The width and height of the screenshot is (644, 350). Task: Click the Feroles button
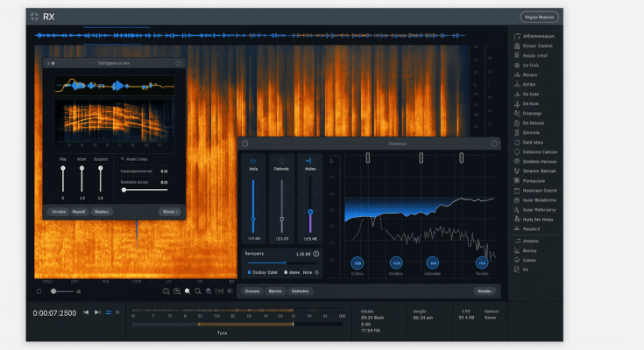(x=59, y=212)
